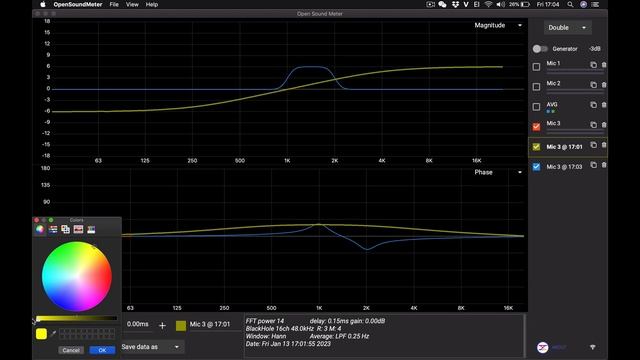Copy the Mic 2 measurement
This screenshot has height=360, width=640.
(x=593, y=85)
